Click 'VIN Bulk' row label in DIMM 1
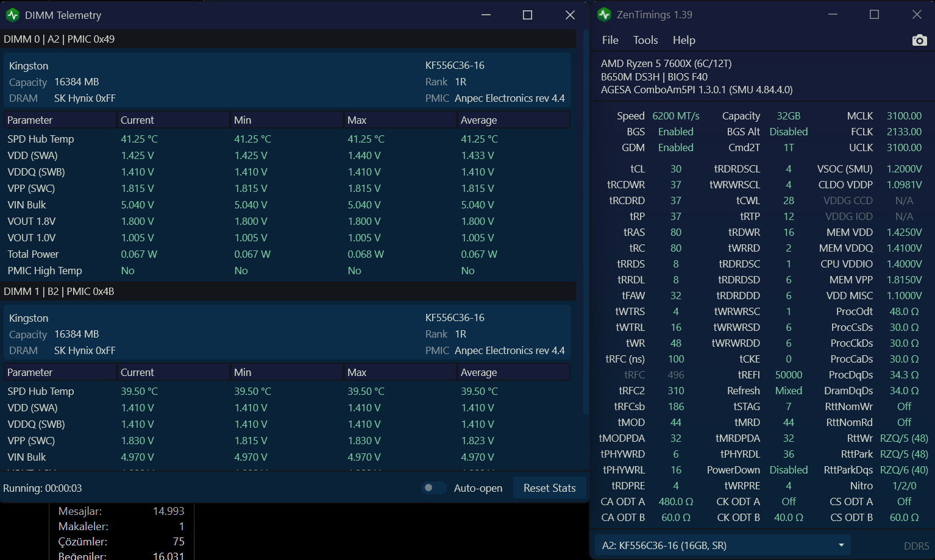This screenshot has width=935, height=560. 27,457
